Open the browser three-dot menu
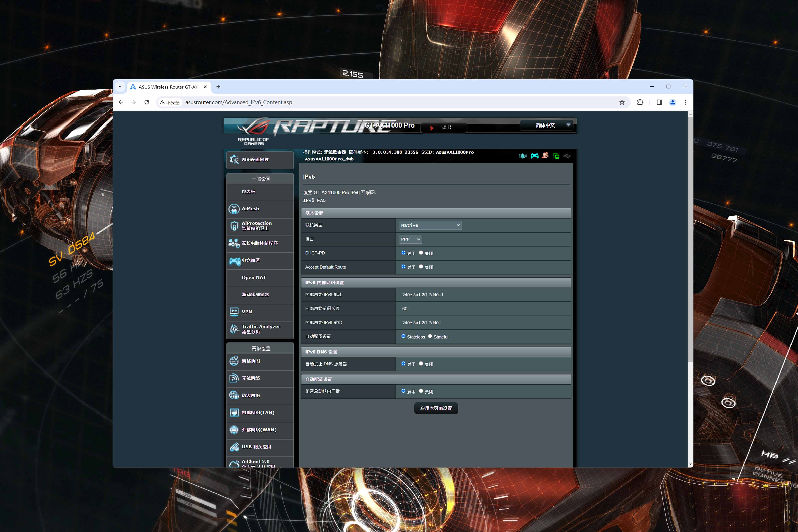 point(685,102)
